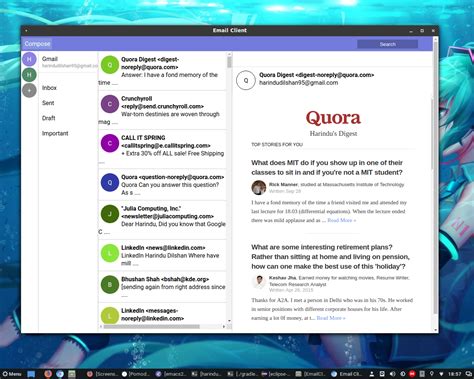
Task: Click the email list vertical scrollbar thumb
Action: 229,62
